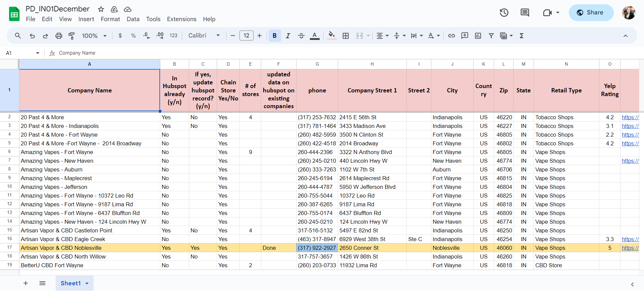Click the Redo arrow icon
The width and height of the screenshot is (644, 291).
coord(45,35)
